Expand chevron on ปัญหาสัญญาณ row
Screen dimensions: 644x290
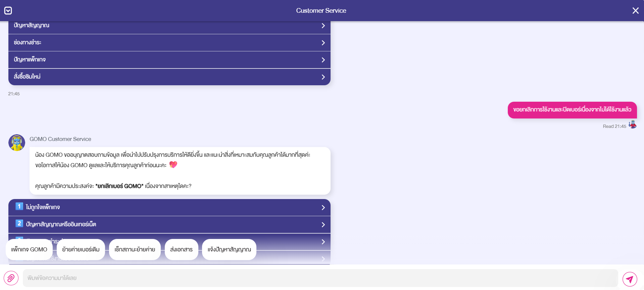coord(323,26)
